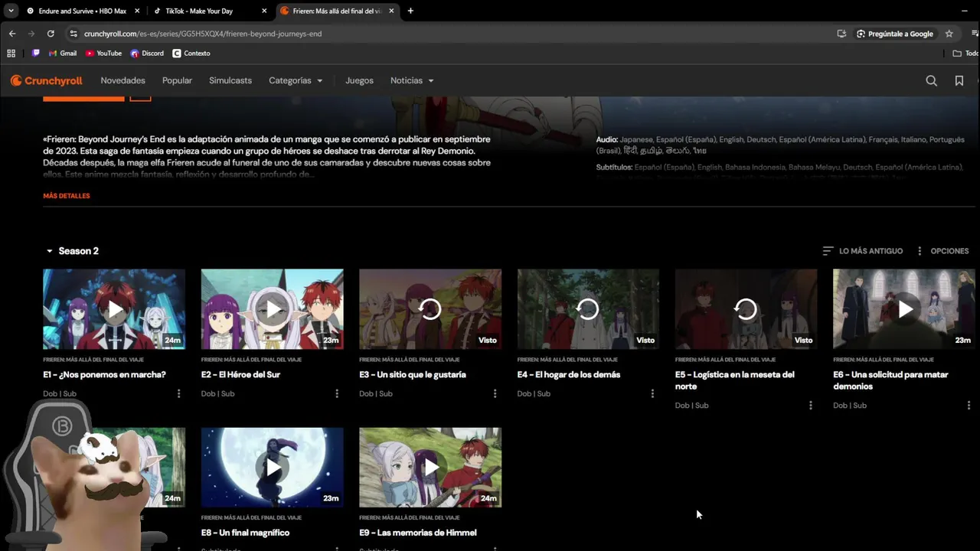Image resolution: width=980 pixels, height=551 pixels.
Task: Open the Popular menu item
Action: coord(177,80)
